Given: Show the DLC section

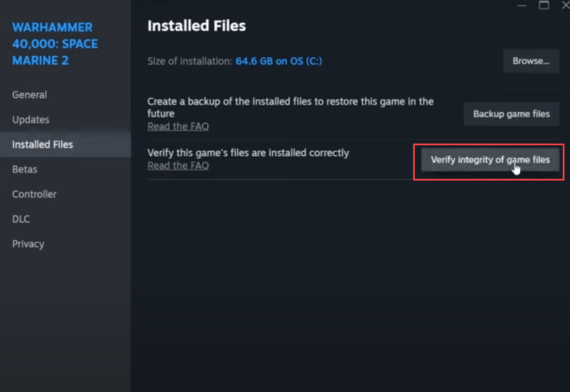Looking at the screenshot, I should [21, 219].
